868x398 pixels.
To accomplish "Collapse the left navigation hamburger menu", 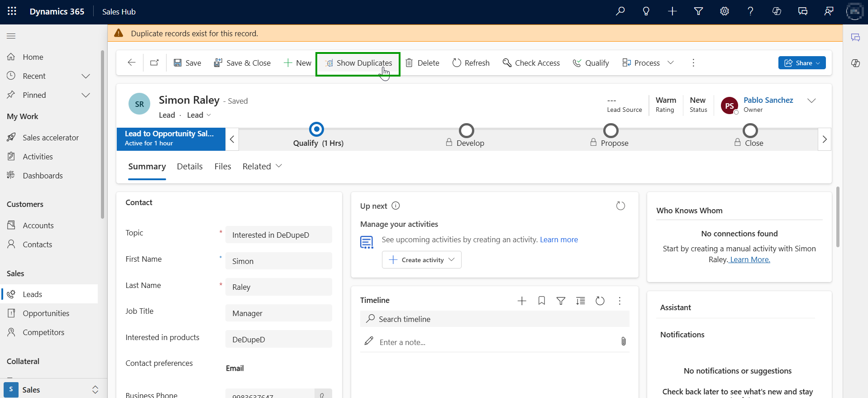I will pyautogui.click(x=11, y=36).
